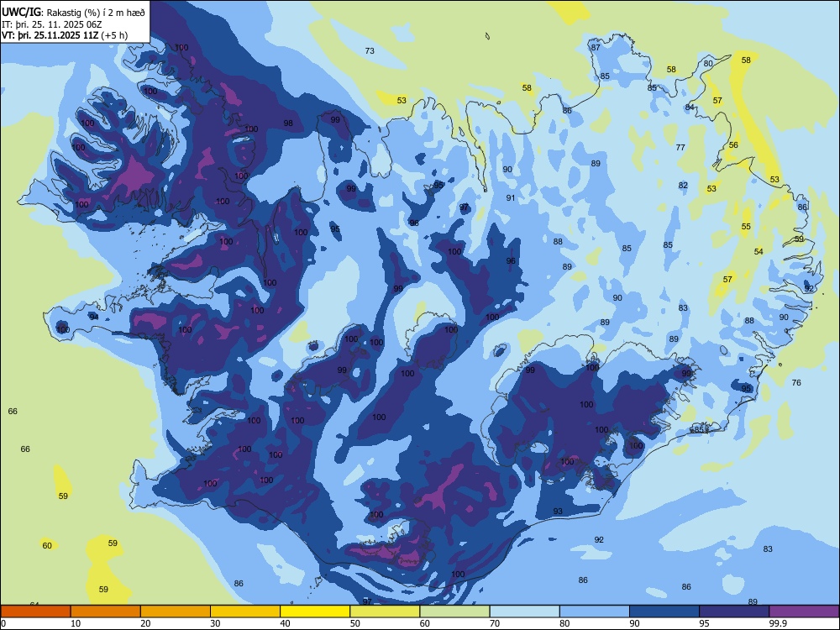Click the bright yellow 40–50 legend swatch

click(315, 612)
